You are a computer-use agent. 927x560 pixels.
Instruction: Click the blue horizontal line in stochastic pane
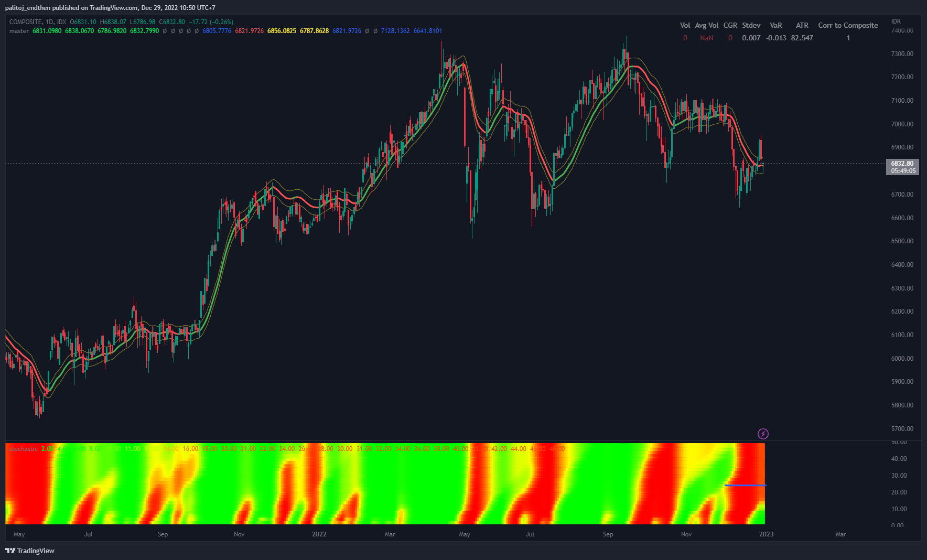[745, 486]
